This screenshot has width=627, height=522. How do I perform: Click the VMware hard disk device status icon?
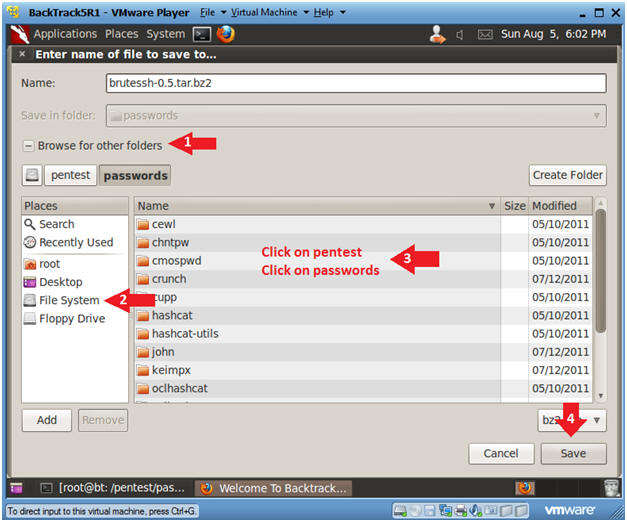(400, 510)
